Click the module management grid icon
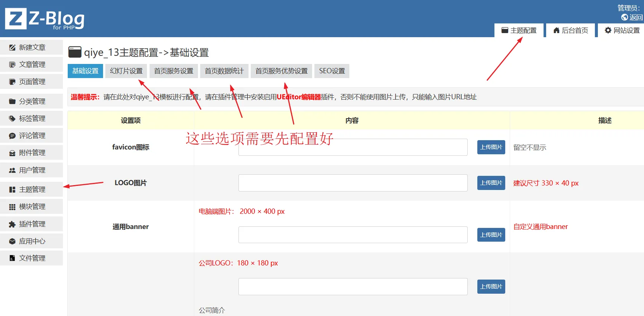The image size is (644, 316). pyautogui.click(x=12, y=207)
